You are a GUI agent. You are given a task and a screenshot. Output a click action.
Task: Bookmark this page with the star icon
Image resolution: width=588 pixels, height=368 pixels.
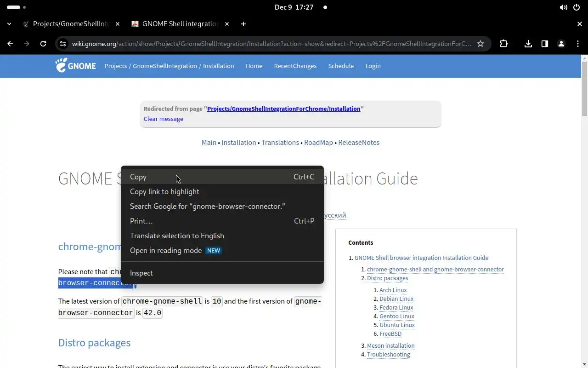pos(481,44)
